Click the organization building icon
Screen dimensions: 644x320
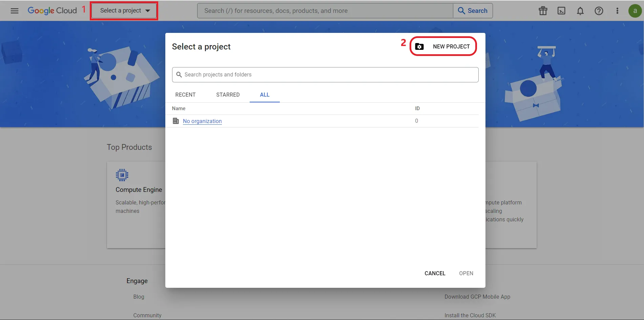tap(176, 121)
